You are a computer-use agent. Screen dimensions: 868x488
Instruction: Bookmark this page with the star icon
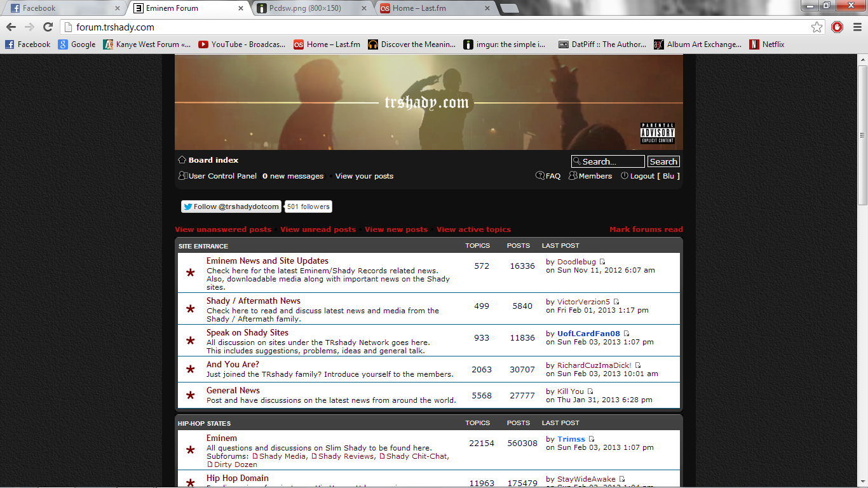click(x=817, y=27)
